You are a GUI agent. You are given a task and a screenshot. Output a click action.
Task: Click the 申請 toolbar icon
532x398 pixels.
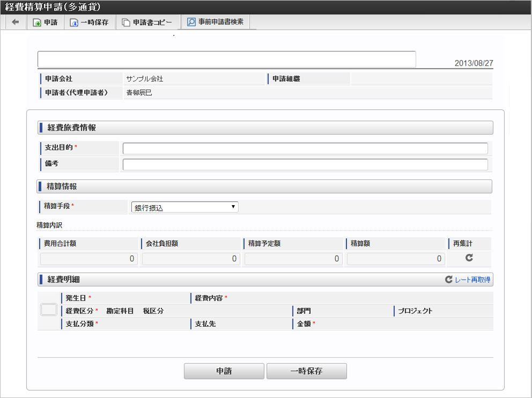coord(37,23)
